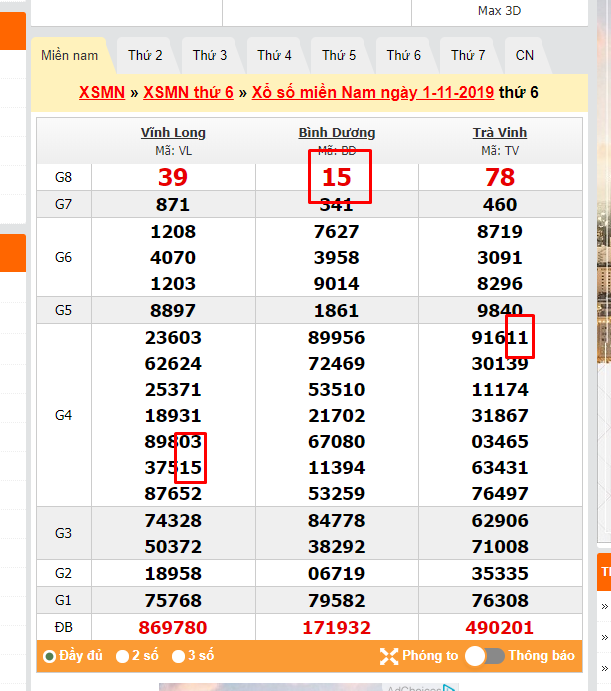Open the Thứ 7 tab
The height and width of the screenshot is (691, 611).
point(468,56)
